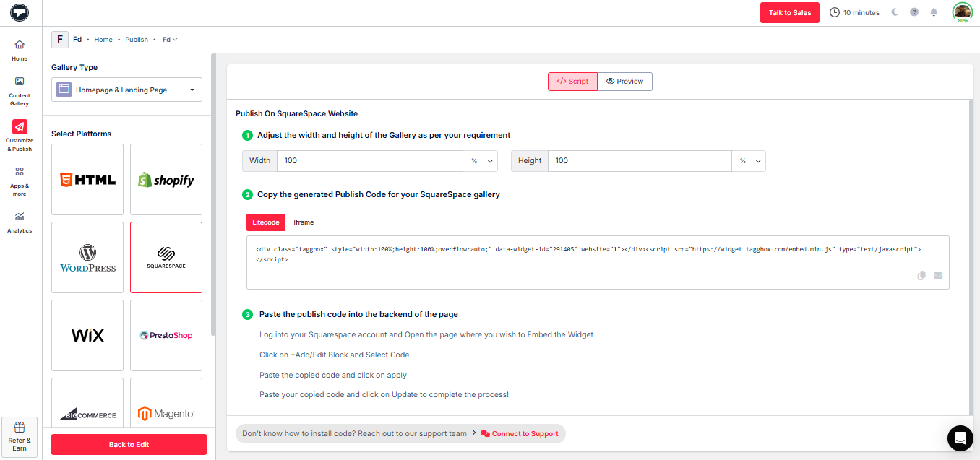Screen dimensions: 980x460
Task: Switch to the Iframe tab
Action: click(x=304, y=222)
